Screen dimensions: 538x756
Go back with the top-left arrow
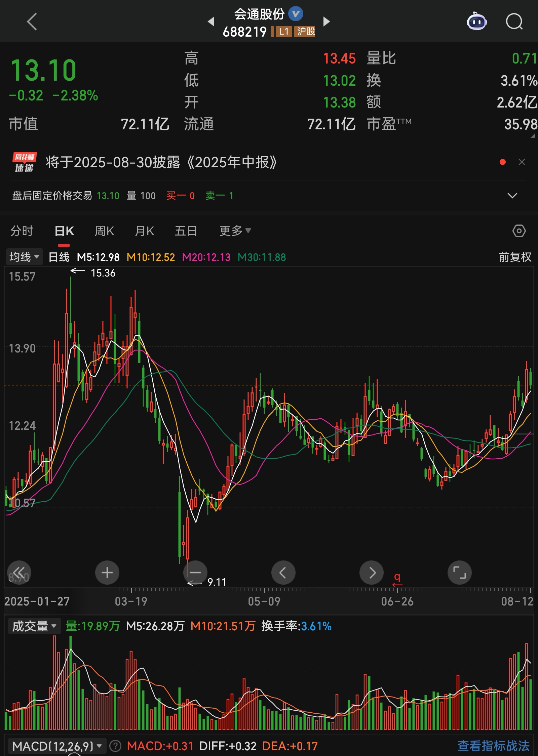point(32,22)
